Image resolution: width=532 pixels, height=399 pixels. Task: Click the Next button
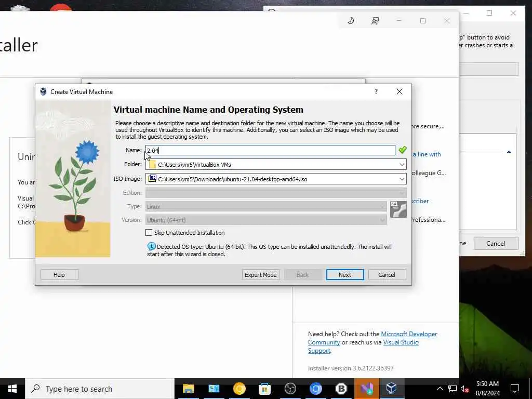345,274
